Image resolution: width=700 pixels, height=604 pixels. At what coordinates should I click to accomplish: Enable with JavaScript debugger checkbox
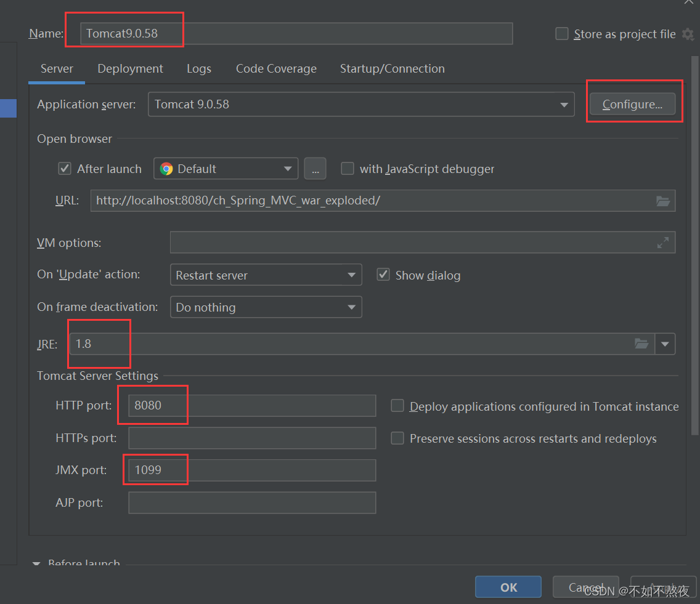click(x=348, y=169)
